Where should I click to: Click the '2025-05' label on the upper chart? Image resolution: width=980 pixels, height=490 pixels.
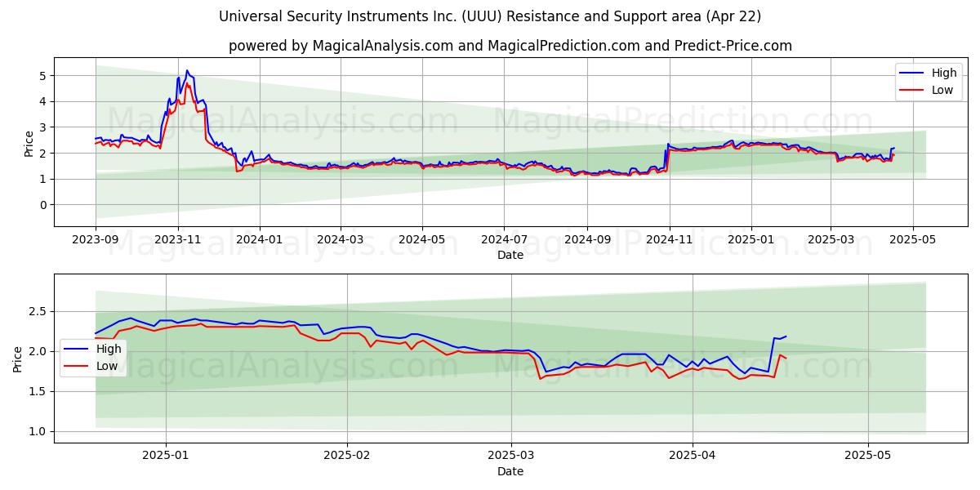pos(912,240)
